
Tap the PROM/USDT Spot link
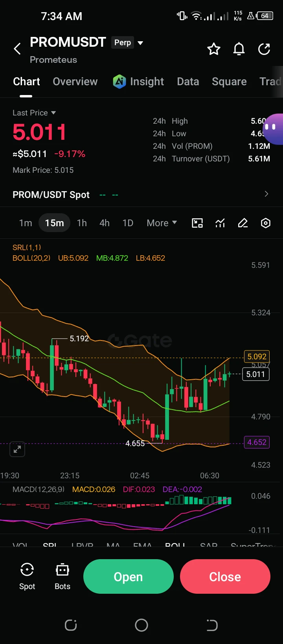51,195
